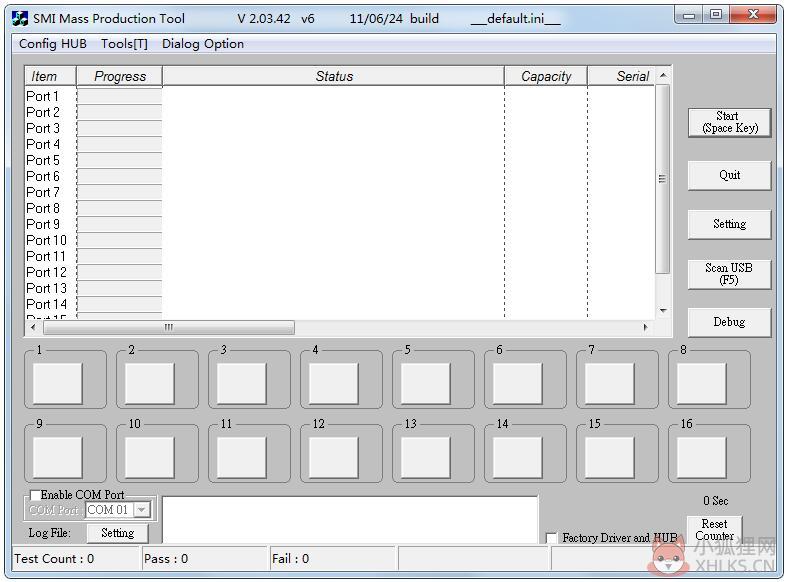Toggle Factory Driver and HUB checkbox
The height and width of the screenshot is (582, 786).
click(x=551, y=538)
